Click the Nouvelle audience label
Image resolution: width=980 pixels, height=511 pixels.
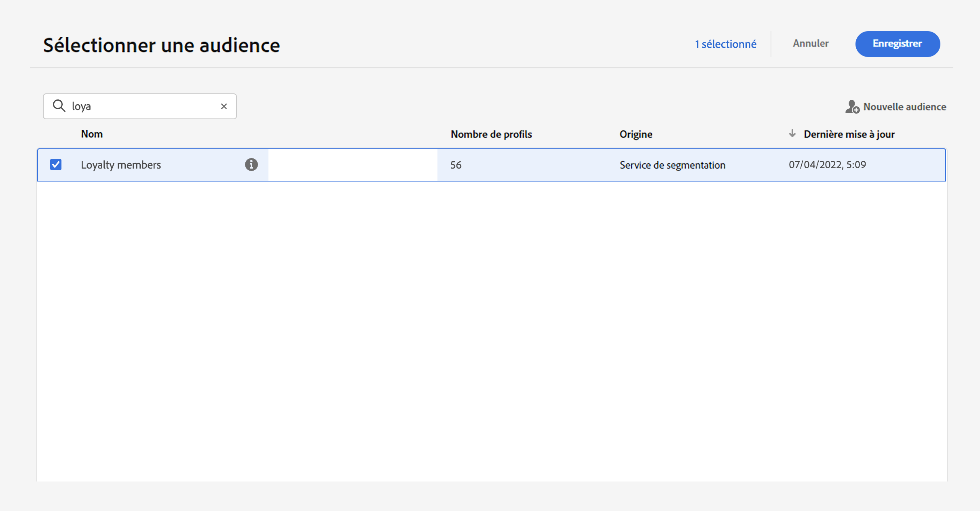click(x=904, y=107)
